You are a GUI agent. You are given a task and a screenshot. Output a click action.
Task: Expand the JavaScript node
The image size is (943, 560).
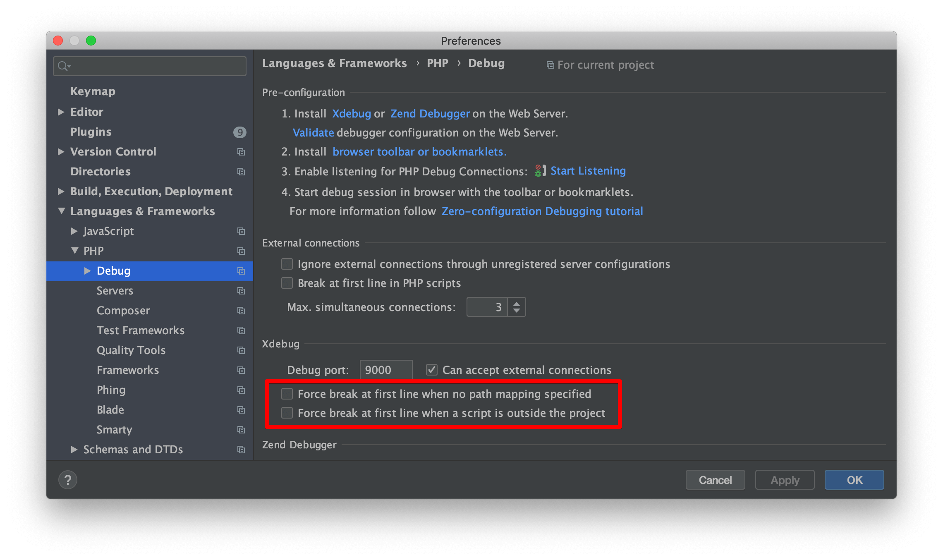point(74,231)
